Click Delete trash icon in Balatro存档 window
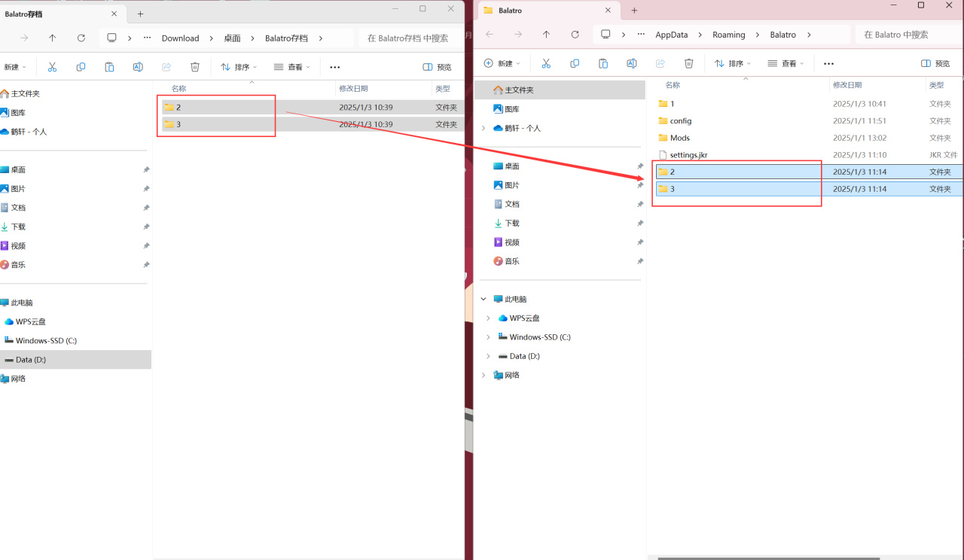 point(195,67)
